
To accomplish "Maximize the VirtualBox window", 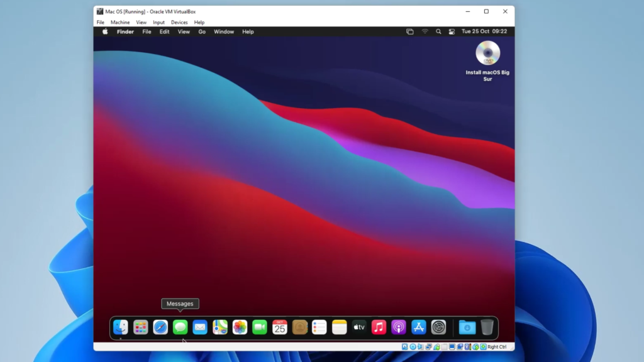I will coord(486,11).
